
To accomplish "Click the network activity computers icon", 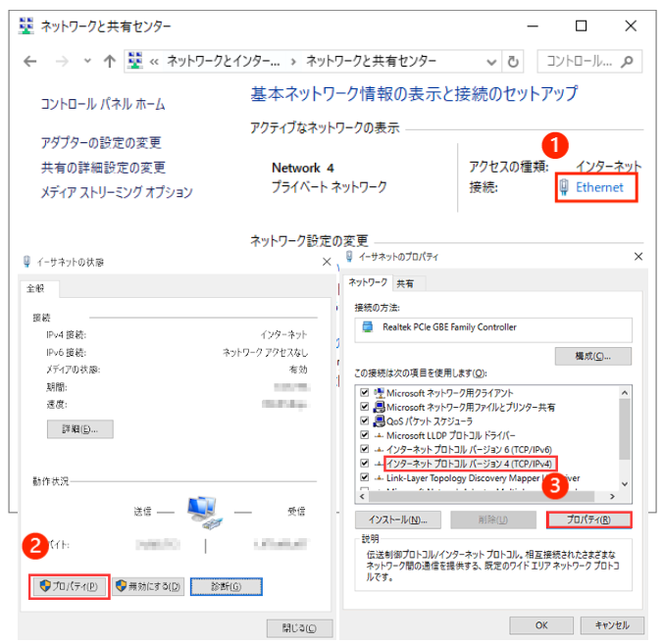I will (205, 513).
